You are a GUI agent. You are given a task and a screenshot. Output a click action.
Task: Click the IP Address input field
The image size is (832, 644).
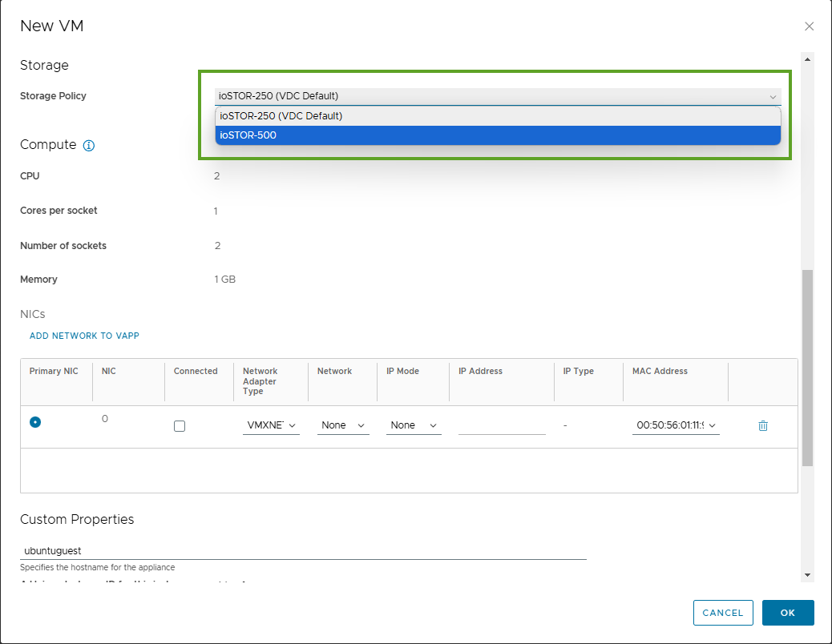[502, 425]
